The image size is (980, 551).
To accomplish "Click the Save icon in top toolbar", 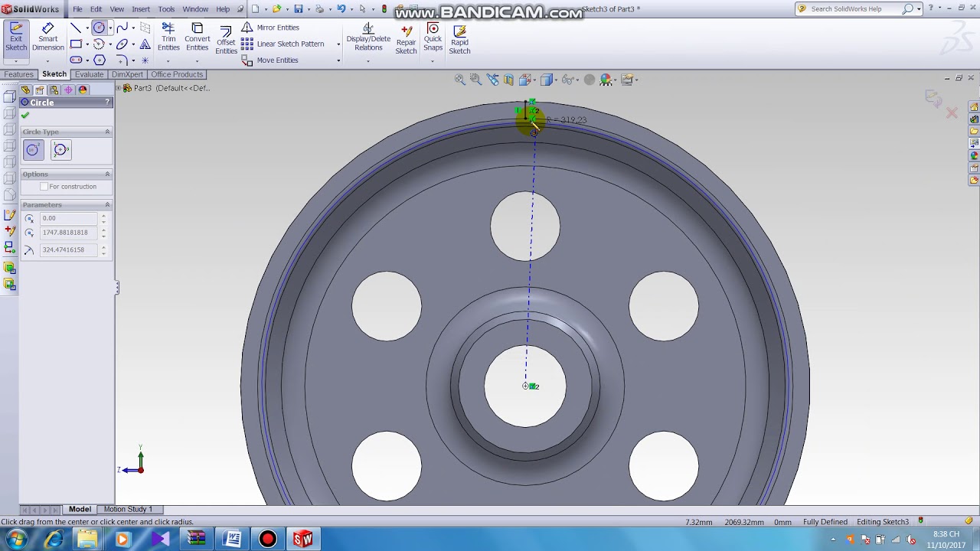I will [299, 9].
